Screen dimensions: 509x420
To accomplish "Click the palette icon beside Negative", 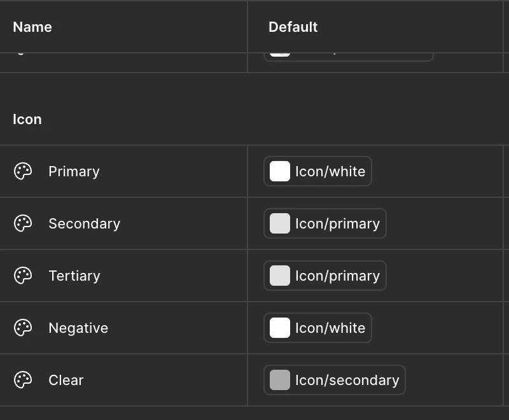I will click(23, 328).
